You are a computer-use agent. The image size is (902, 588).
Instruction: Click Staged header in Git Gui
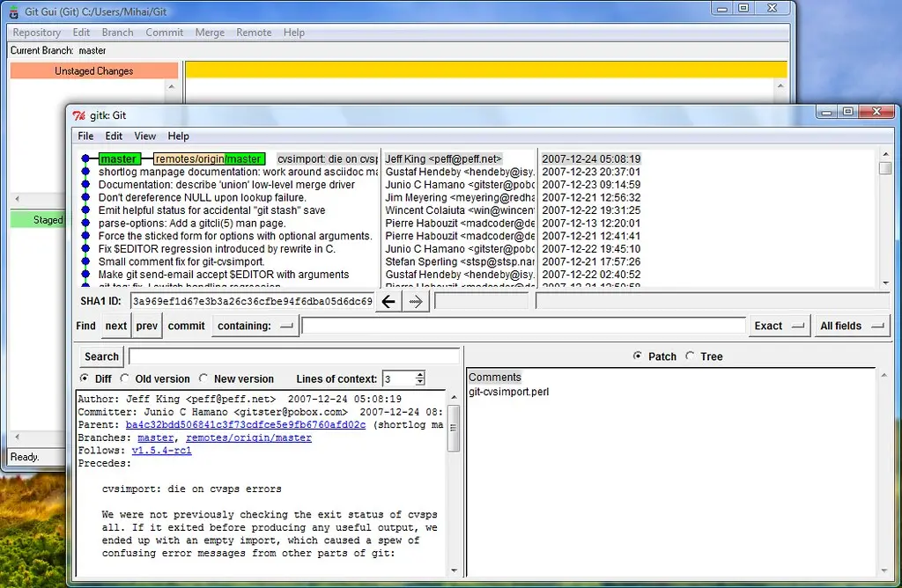click(x=38, y=219)
